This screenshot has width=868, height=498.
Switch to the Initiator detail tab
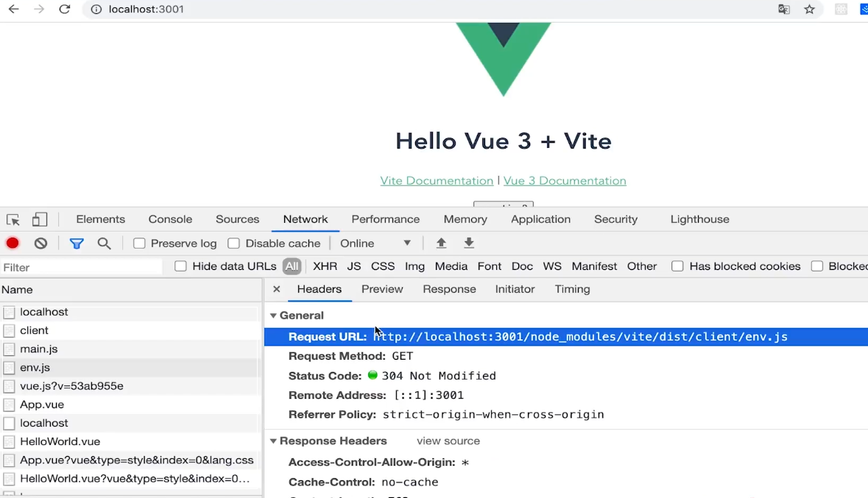click(x=515, y=289)
